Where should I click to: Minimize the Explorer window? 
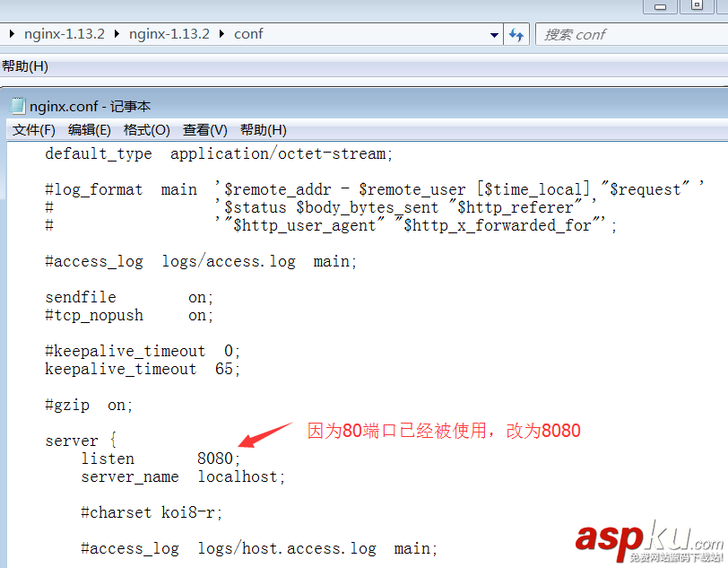(660, 6)
